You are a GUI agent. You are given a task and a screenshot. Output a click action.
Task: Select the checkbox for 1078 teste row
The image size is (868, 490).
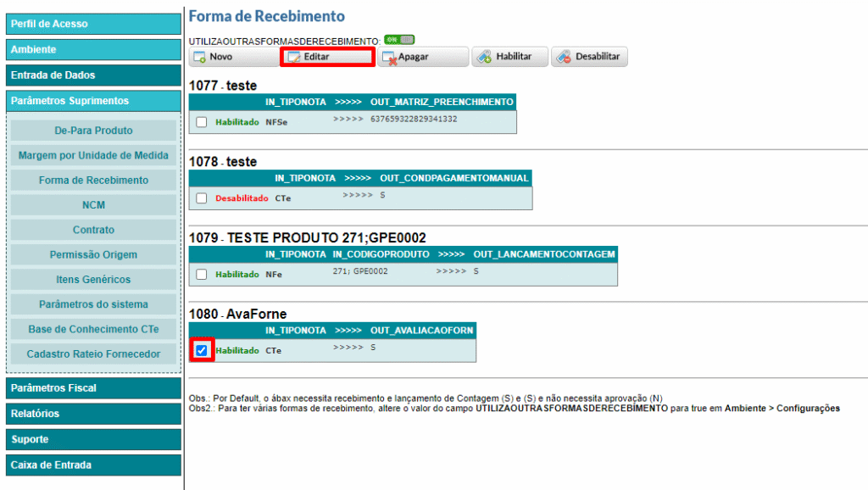pyautogui.click(x=202, y=198)
